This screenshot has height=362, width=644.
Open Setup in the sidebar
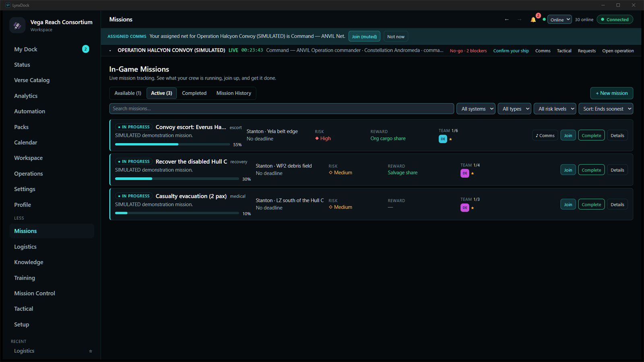coord(52,325)
